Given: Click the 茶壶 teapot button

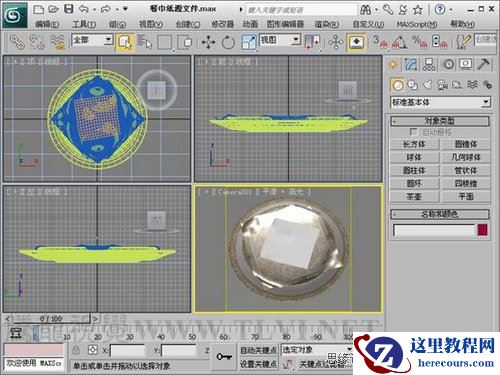Looking at the screenshot, I should (414, 197).
